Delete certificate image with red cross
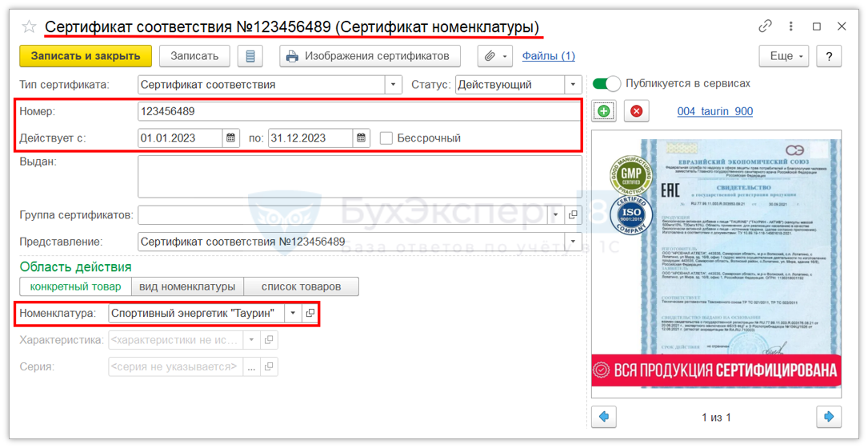The image size is (868, 448). [637, 110]
